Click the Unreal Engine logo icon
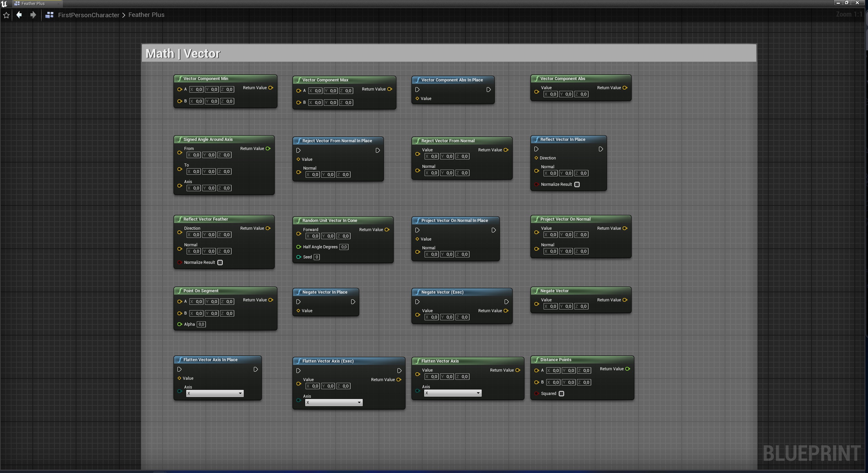 point(4,4)
